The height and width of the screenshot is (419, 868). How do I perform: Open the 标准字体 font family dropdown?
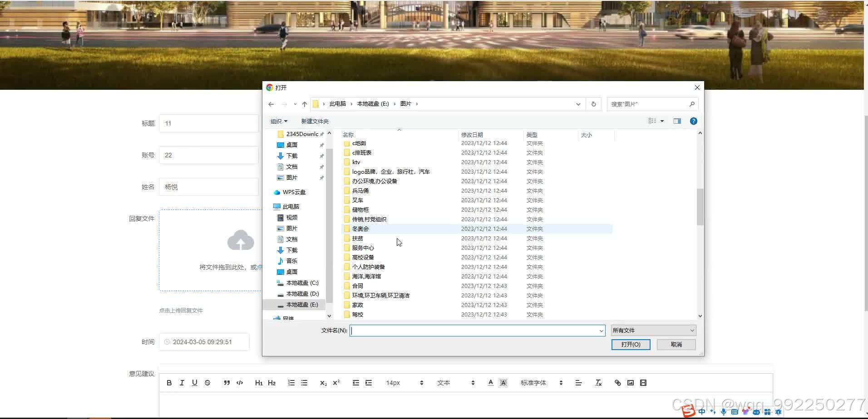tap(541, 383)
